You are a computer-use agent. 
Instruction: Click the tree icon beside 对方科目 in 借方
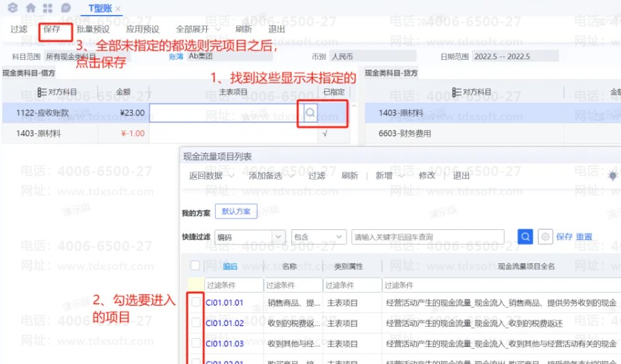pos(42,92)
